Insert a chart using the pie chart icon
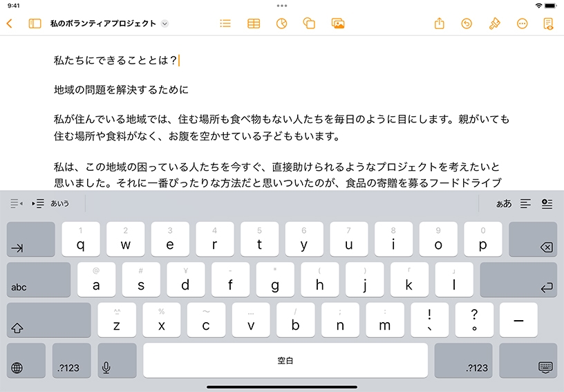 pos(281,24)
